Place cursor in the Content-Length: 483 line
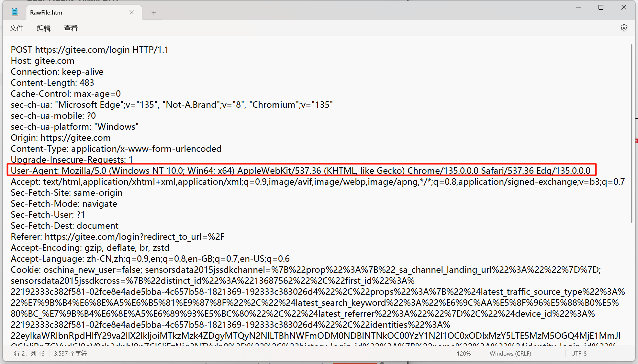Screen dimensions: 638x364 point(52,83)
